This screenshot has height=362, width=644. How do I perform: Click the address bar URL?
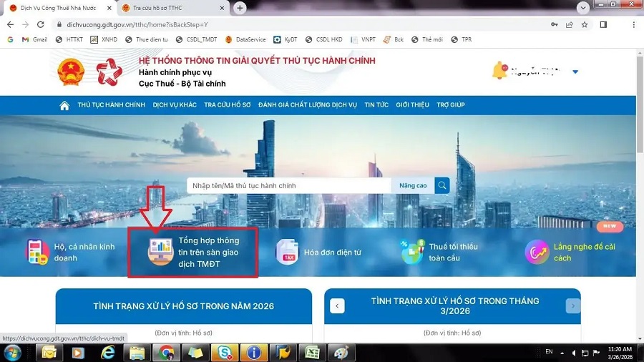(x=137, y=24)
